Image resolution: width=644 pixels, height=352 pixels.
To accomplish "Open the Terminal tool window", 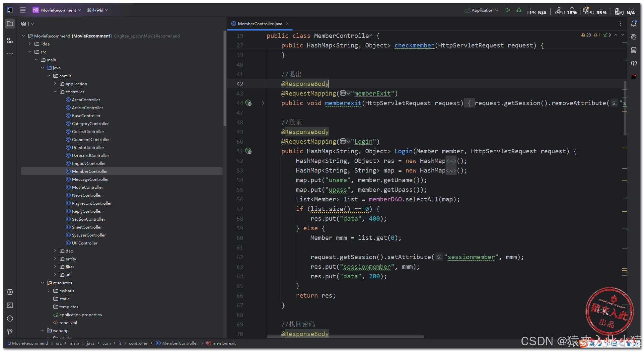I will pos(10,305).
